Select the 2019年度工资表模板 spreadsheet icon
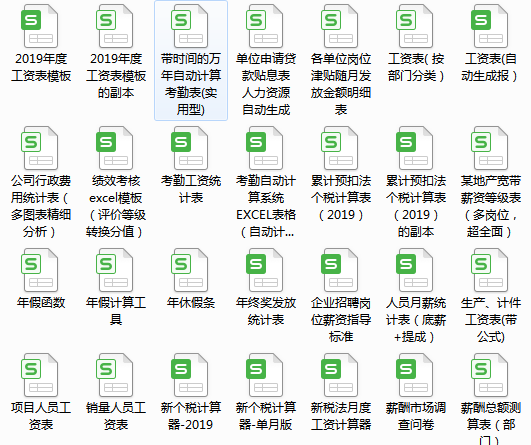531x445 pixels. [41, 26]
